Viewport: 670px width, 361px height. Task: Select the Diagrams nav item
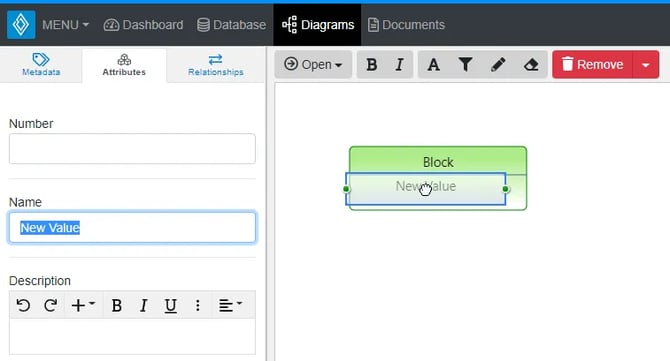(x=317, y=25)
